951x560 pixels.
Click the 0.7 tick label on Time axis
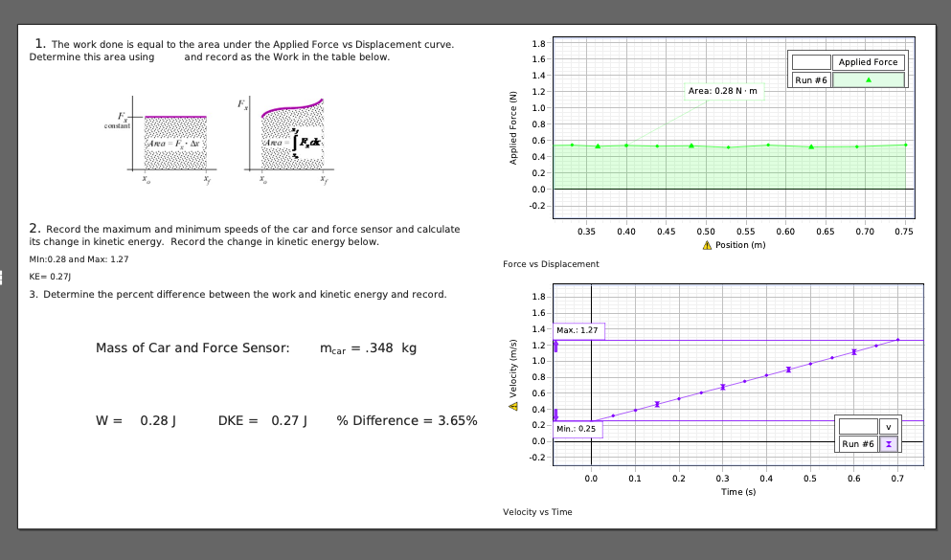[897, 479]
